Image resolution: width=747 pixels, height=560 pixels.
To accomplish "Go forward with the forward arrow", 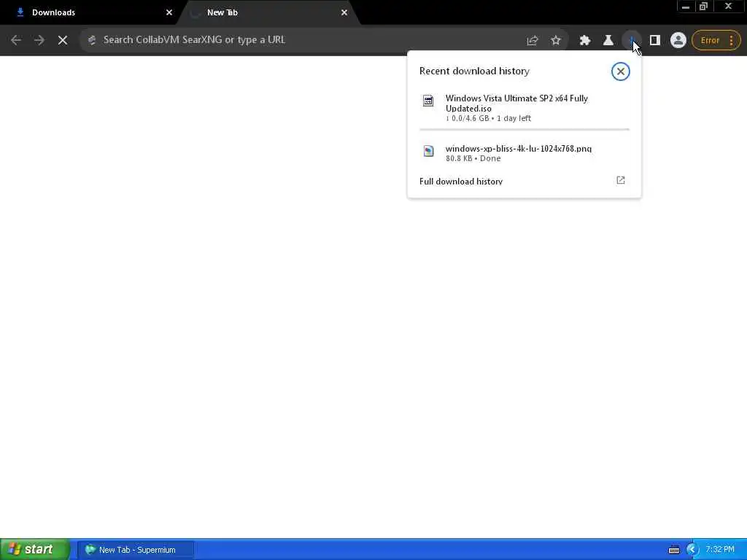I will click(x=39, y=40).
